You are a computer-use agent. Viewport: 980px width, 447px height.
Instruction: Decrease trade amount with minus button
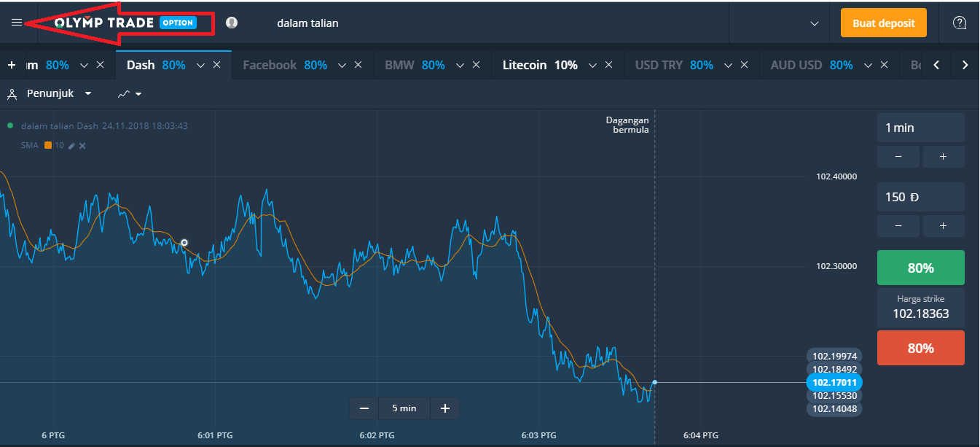pos(897,225)
